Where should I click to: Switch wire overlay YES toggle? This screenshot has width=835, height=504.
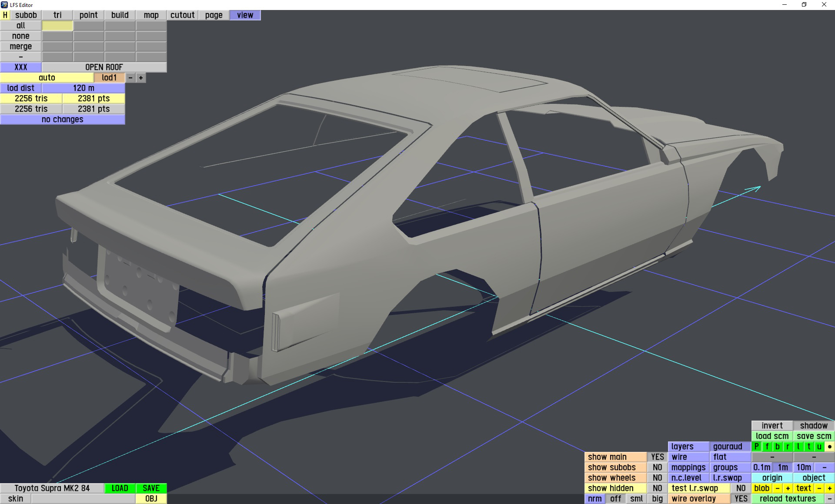pyautogui.click(x=741, y=498)
